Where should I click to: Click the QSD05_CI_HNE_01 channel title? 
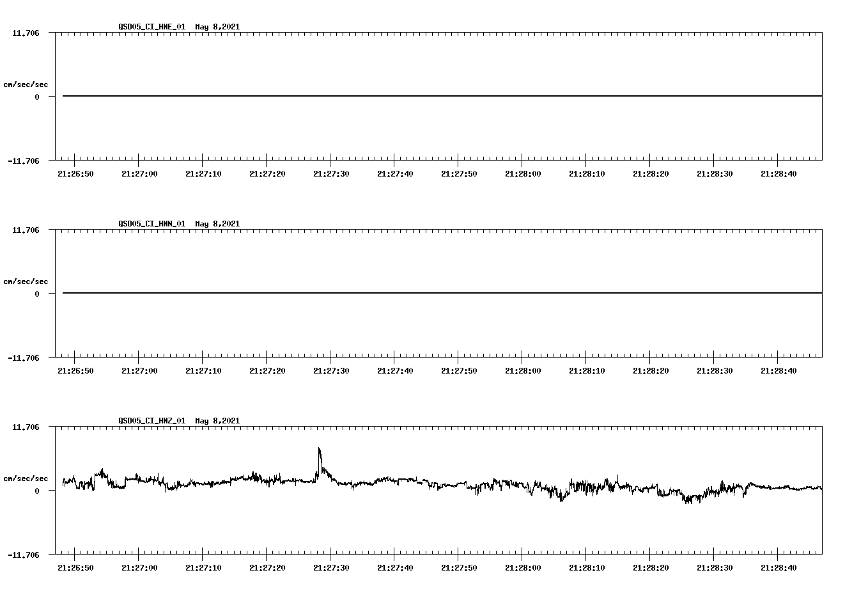pos(151,27)
